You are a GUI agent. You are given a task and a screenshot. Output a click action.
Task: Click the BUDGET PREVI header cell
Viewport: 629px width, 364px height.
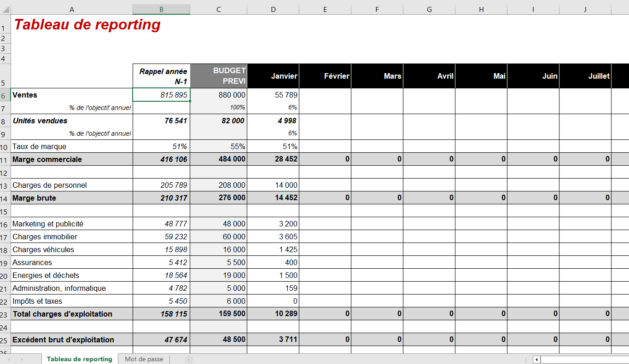click(x=219, y=76)
